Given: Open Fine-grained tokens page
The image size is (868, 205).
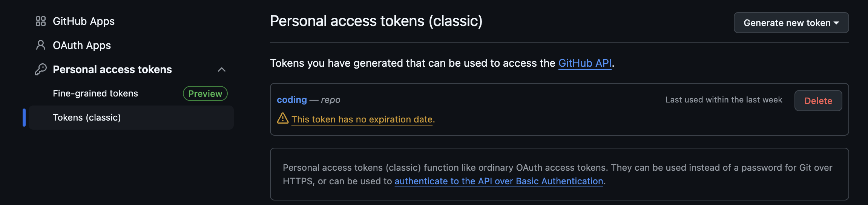Looking at the screenshot, I should 95,93.
